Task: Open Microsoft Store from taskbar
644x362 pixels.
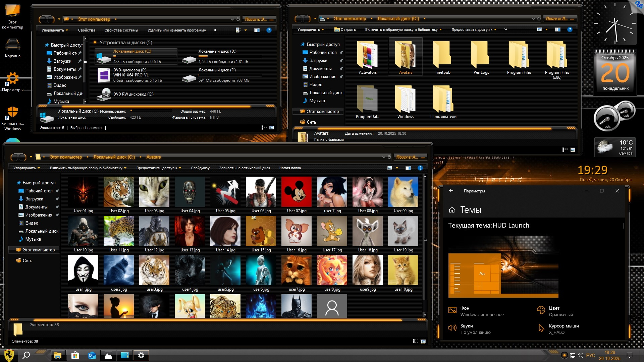Action: click(x=75, y=355)
